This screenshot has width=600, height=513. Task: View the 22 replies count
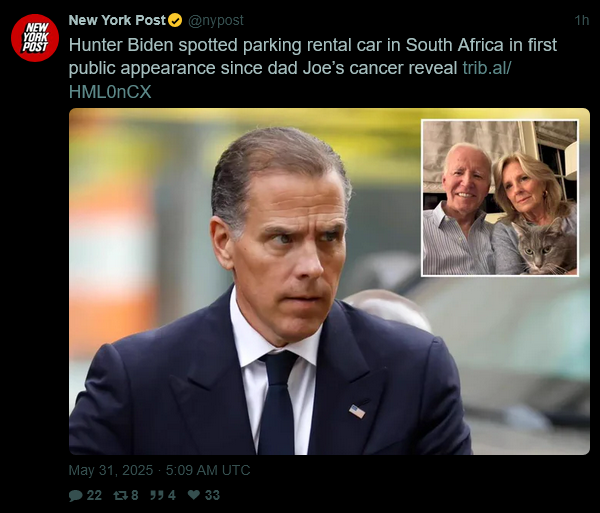(94, 495)
